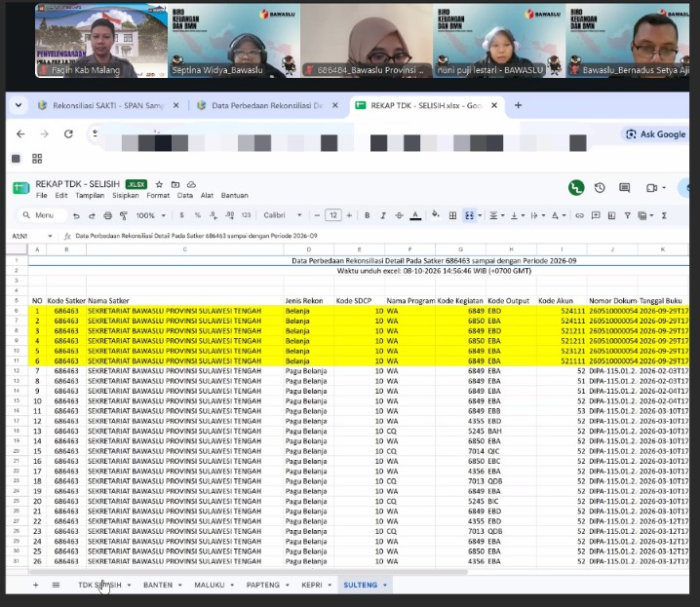Open the File menu
The height and width of the screenshot is (607, 700).
pos(42,195)
